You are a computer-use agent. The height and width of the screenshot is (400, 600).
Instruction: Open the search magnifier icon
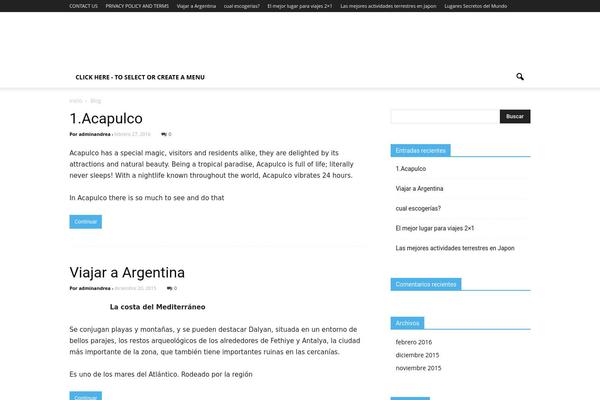click(520, 77)
